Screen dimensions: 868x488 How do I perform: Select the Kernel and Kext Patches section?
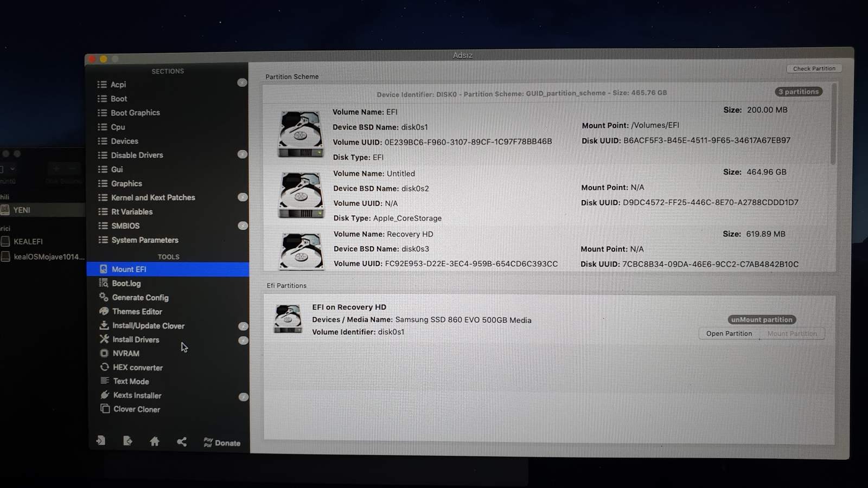[152, 198]
